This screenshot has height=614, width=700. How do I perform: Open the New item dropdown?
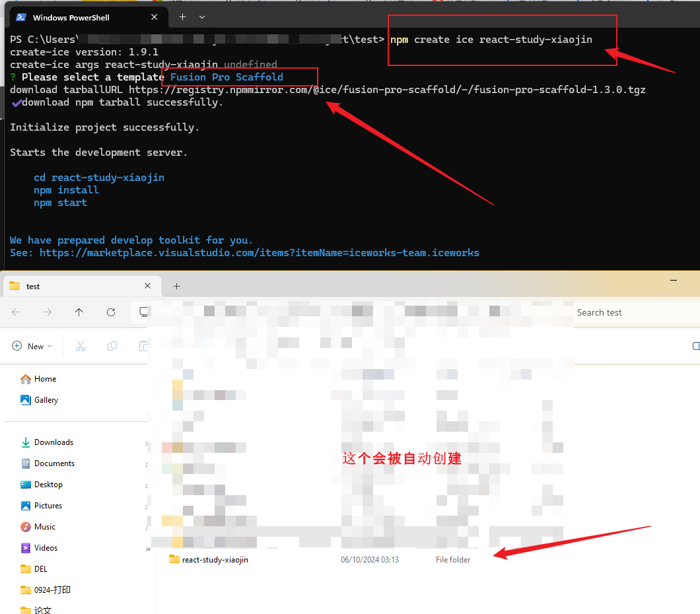pyautogui.click(x=32, y=346)
